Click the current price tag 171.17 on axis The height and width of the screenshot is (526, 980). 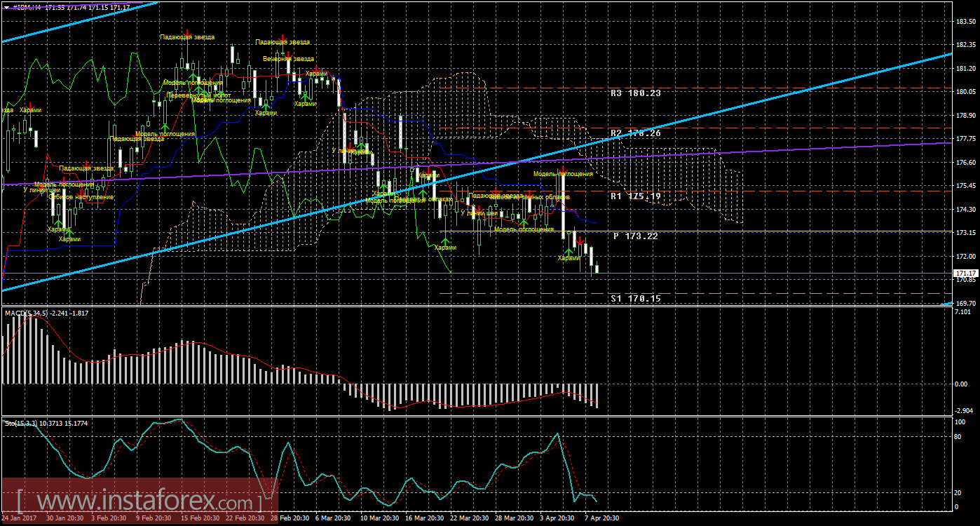coord(965,273)
